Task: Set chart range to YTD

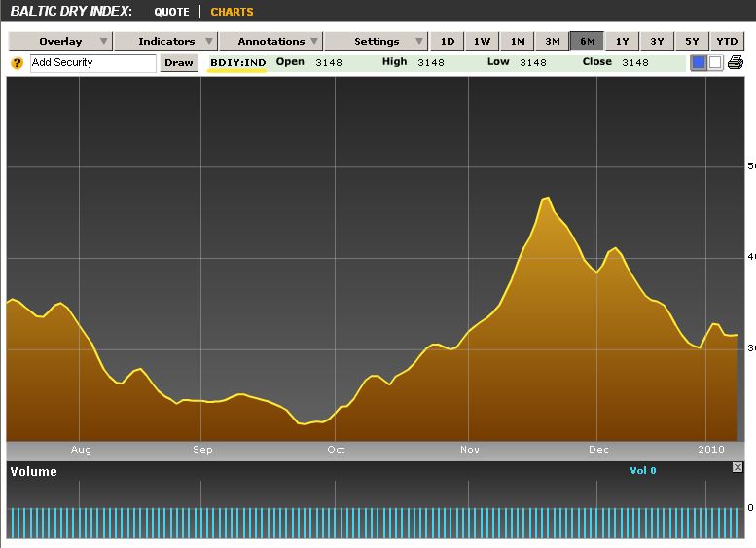Action: pos(727,41)
